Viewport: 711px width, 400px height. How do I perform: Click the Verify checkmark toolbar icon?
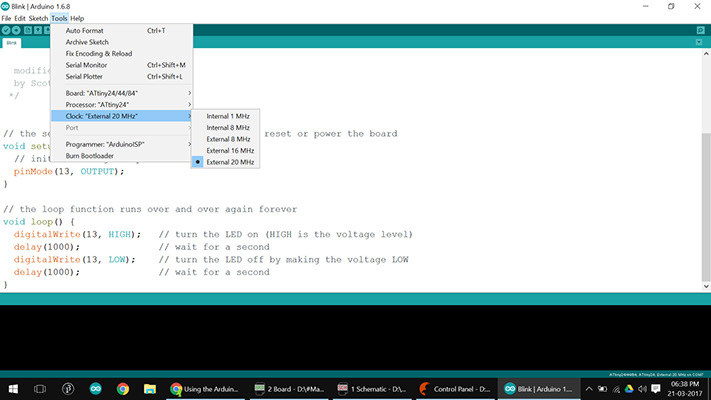6,30
